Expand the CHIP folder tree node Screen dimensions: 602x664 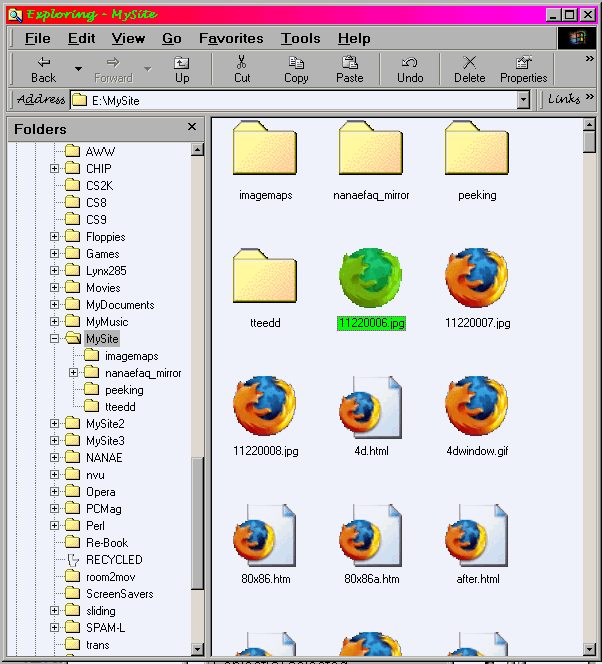coord(55,169)
